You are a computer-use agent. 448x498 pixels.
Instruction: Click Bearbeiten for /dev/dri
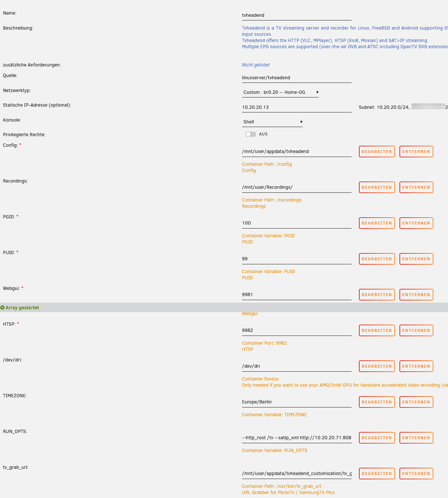tap(377, 366)
